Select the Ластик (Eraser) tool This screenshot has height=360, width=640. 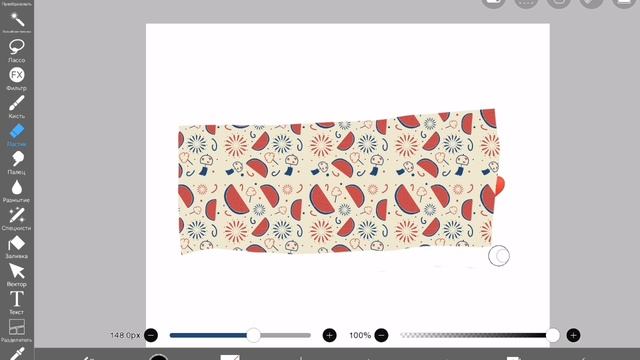click(x=17, y=135)
